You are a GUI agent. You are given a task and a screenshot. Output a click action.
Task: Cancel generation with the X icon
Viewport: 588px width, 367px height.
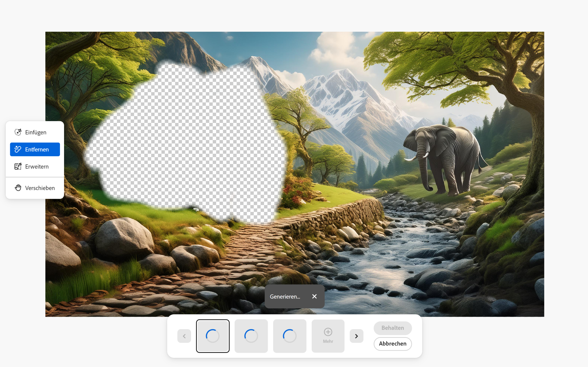coord(314,296)
